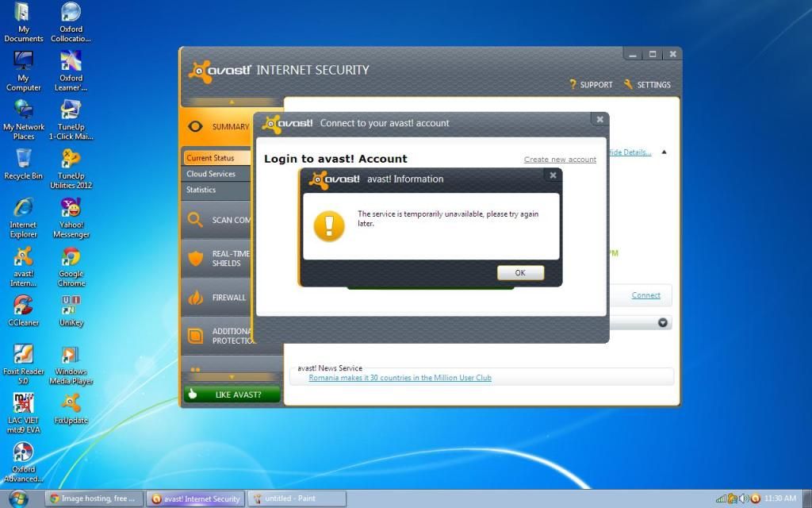Switch to Chrome Image hosting taskbar button

tap(94, 498)
